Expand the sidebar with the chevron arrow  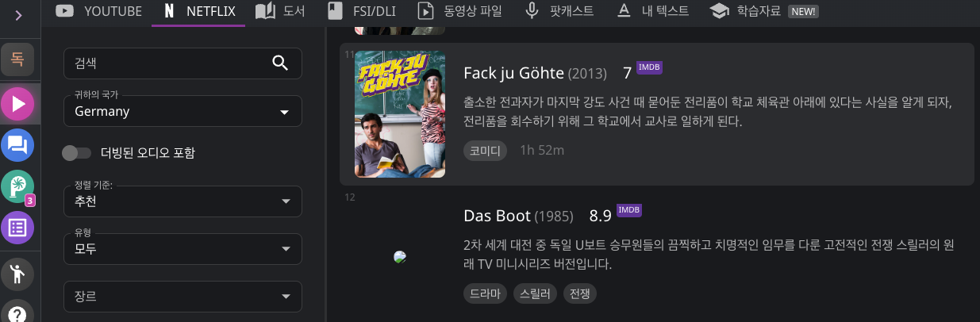[x=17, y=15]
